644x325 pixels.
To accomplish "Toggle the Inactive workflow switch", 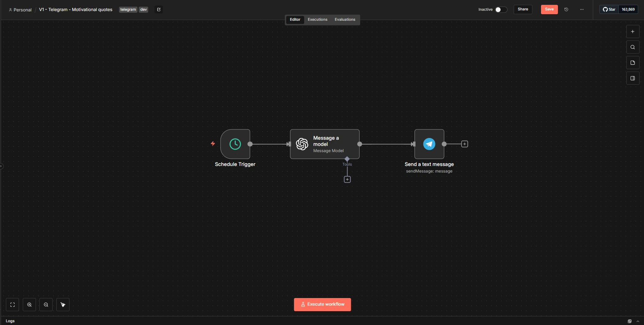I will [501, 10].
